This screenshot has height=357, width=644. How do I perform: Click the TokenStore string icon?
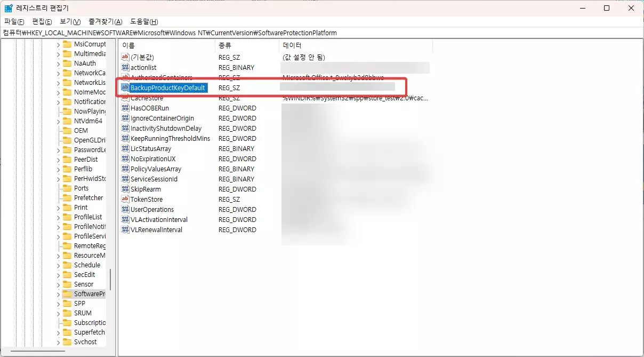point(125,199)
